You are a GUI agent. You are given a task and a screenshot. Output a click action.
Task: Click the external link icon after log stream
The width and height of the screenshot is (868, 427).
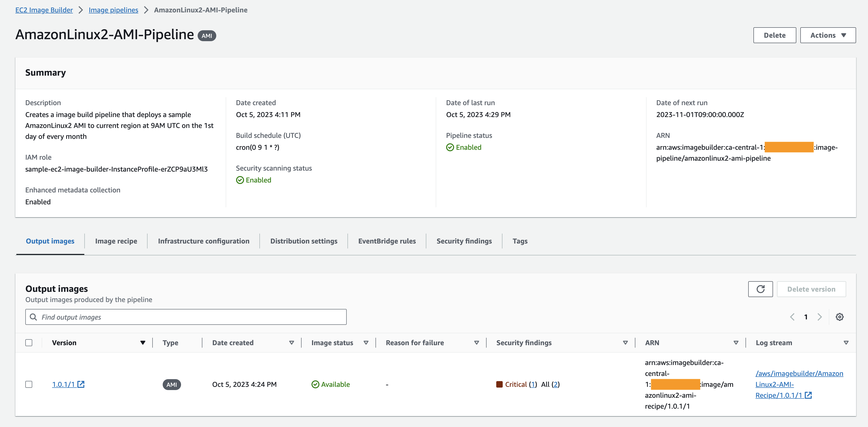pyautogui.click(x=808, y=395)
